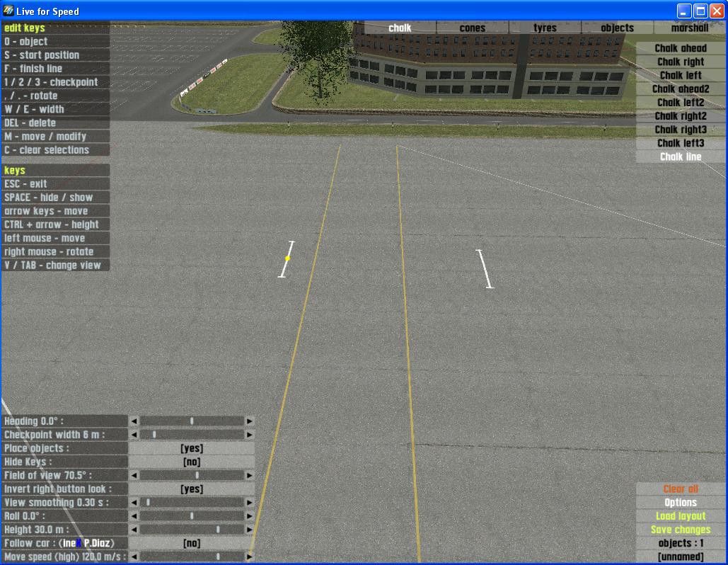Click Save changes
Image resolution: width=728 pixels, height=565 pixels.
pos(681,530)
